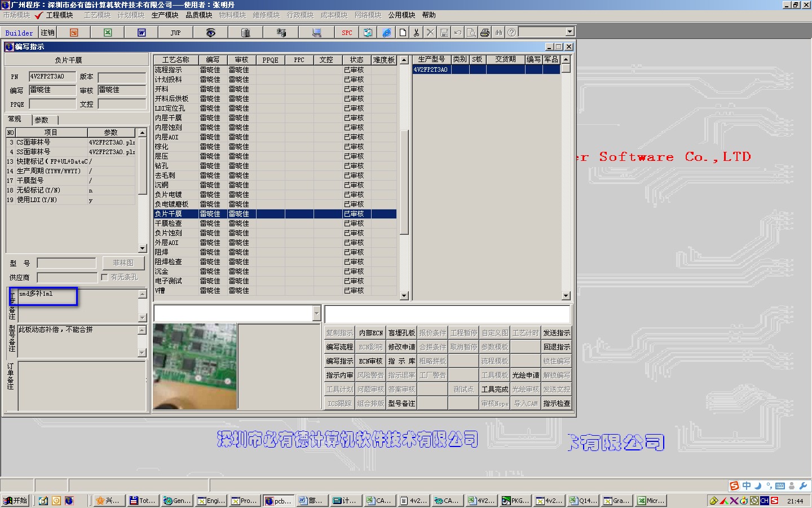Viewport: 812px width, 508px height.
Task: Click the PCB board photo thumbnail
Action: (x=195, y=366)
